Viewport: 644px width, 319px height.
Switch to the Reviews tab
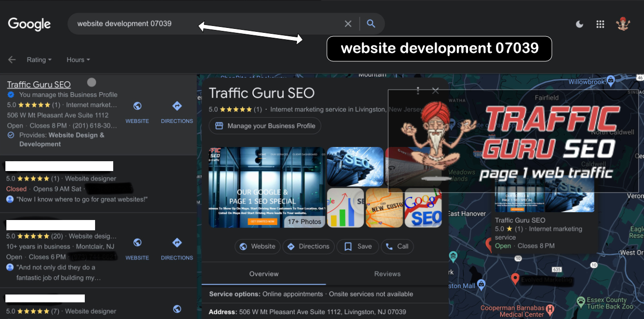[x=387, y=274]
